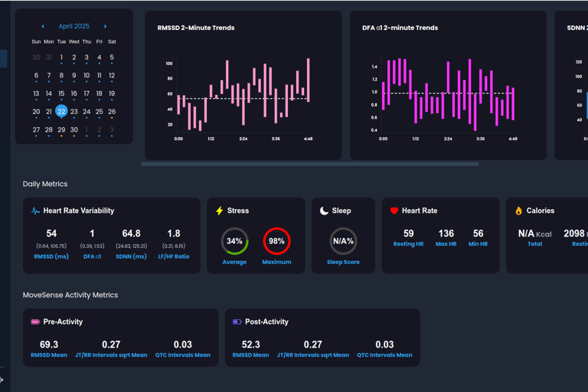This screenshot has height=392, width=588.
Task: Open the April 2025 month header
Action: coord(73,26)
